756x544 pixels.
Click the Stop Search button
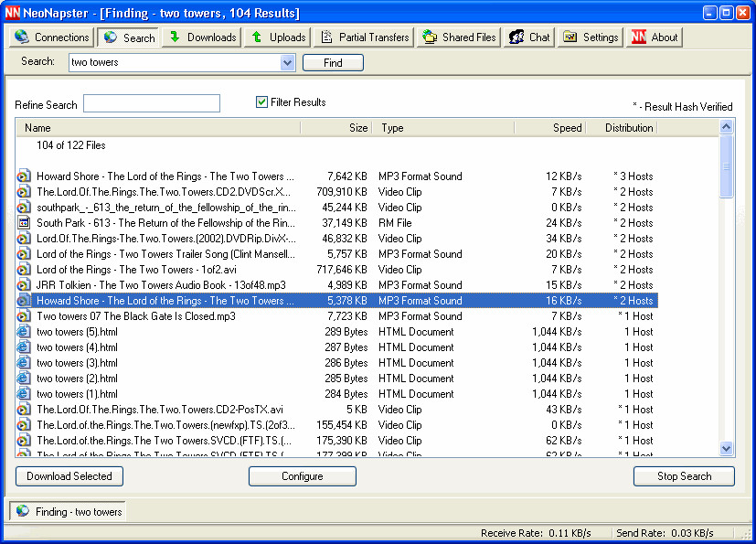pos(684,476)
